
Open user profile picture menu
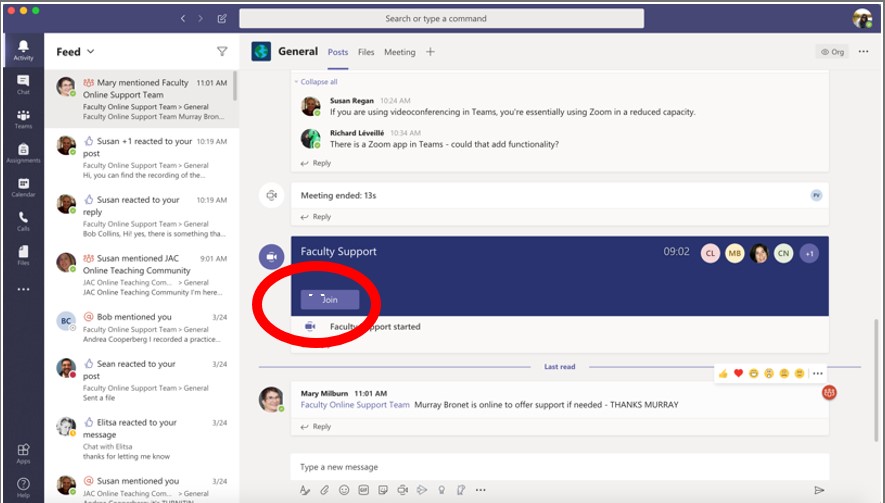click(x=862, y=19)
